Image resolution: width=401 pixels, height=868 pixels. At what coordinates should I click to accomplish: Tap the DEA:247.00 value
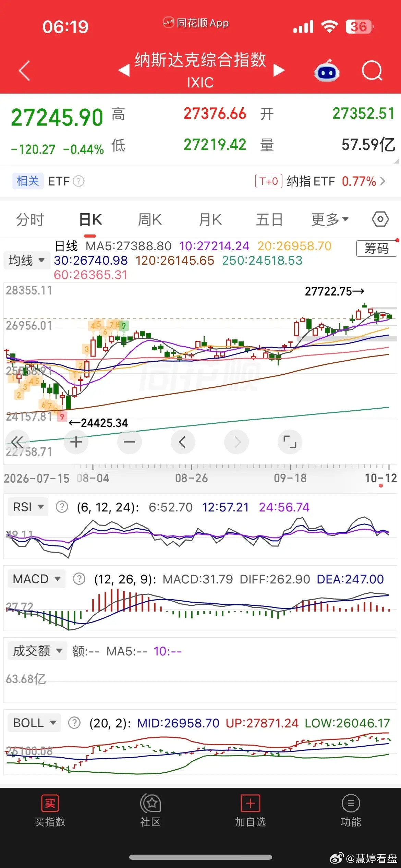[350, 579]
